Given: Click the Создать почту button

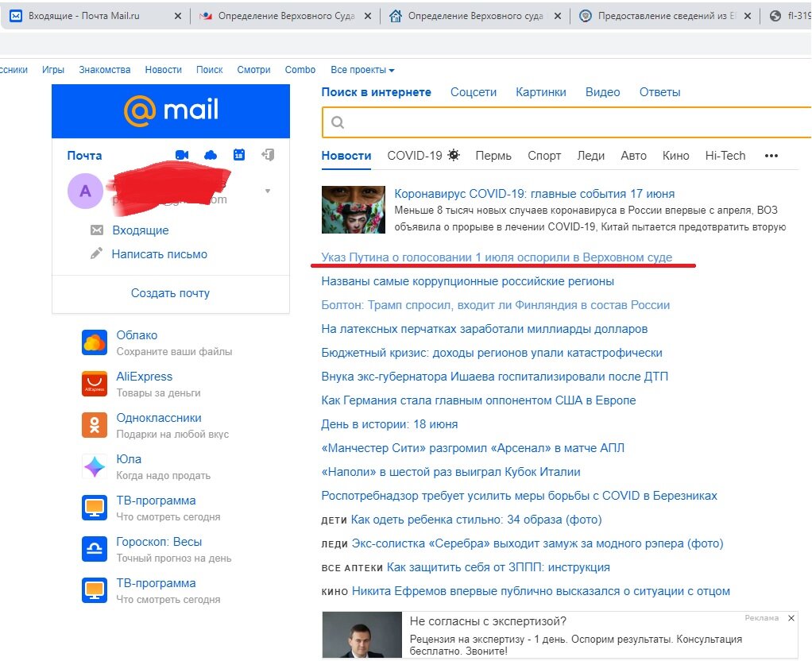Looking at the screenshot, I should (x=170, y=293).
